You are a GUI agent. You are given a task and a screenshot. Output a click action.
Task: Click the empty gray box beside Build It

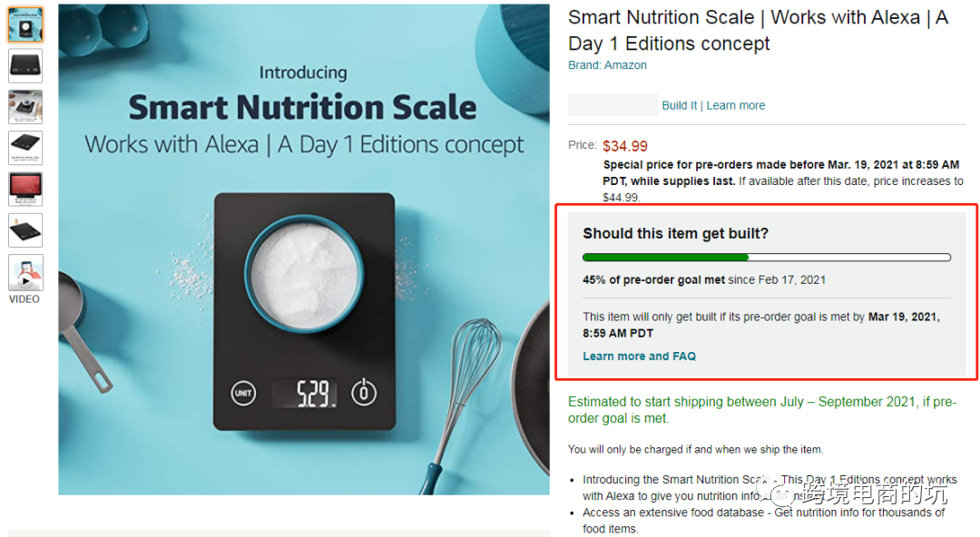[x=612, y=105]
